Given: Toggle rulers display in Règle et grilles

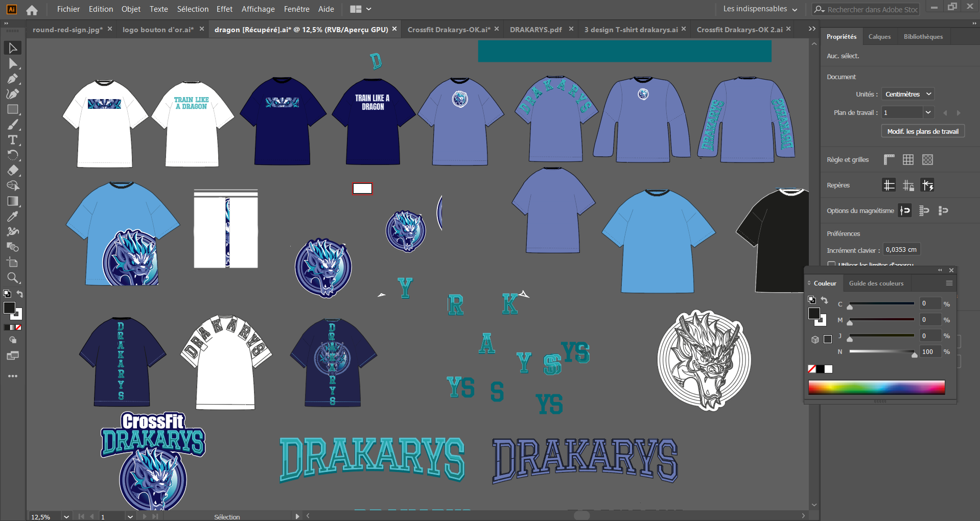Looking at the screenshot, I should click(889, 160).
